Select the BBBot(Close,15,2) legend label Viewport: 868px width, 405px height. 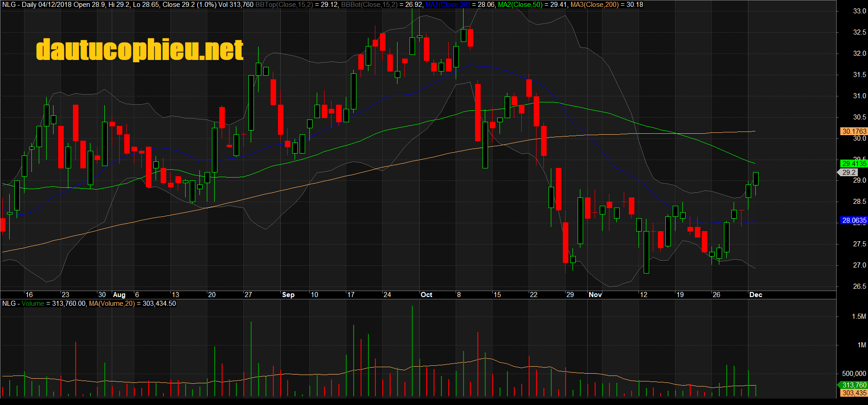pos(369,5)
